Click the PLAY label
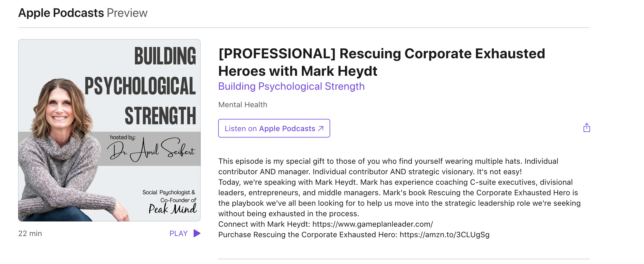This screenshot has width=644, height=264. click(x=178, y=233)
